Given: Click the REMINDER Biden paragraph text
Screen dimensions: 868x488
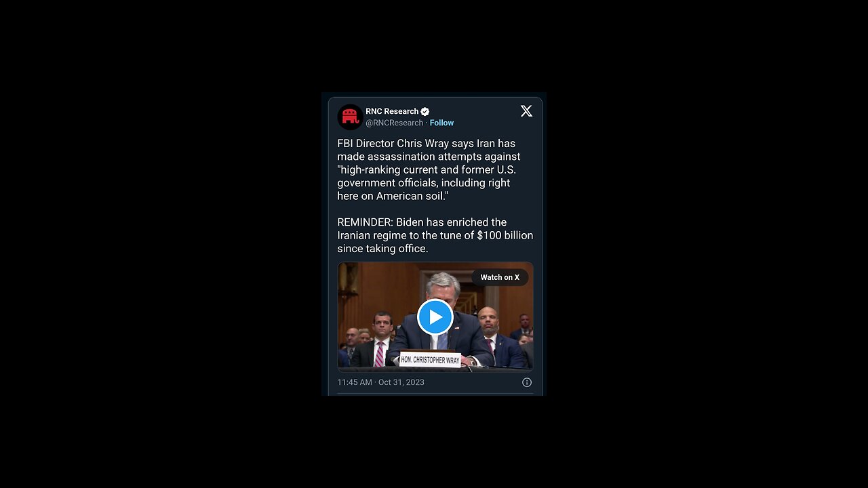Looking at the screenshot, I should pos(435,235).
